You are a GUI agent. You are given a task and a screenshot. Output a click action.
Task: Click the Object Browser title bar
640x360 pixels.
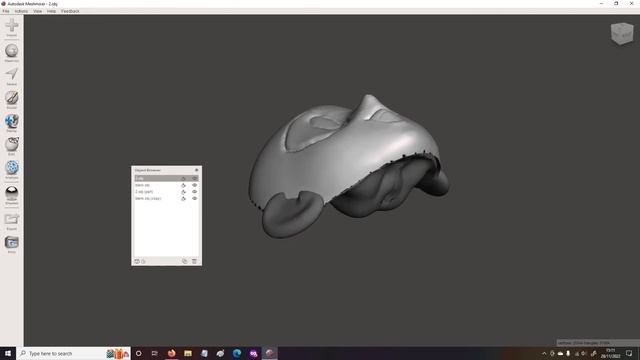(x=167, y=170)
